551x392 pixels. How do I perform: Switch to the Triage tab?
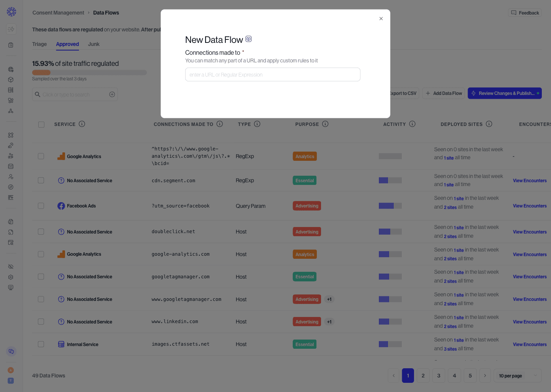[x=39, y=44]
